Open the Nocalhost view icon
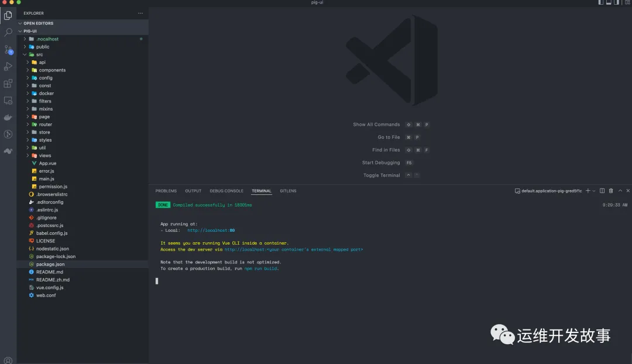This screenshot has width=632, height=364. coord(8,151)
